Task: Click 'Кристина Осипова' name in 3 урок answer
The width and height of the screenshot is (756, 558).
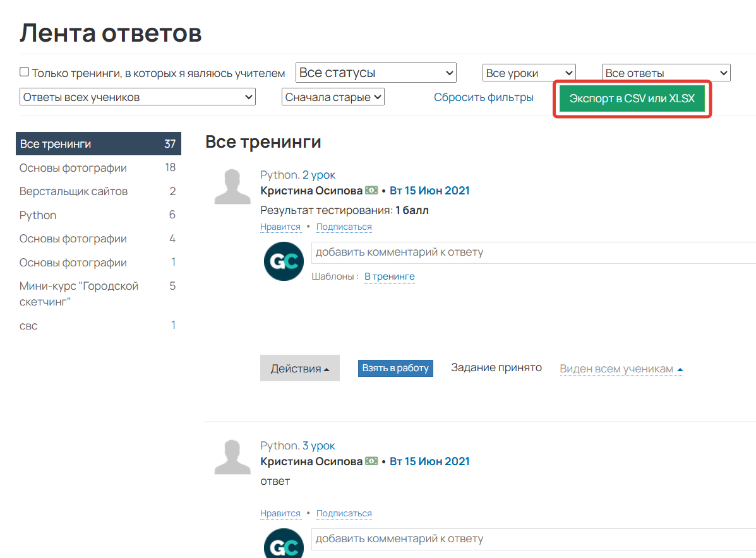Action: [x=311, y=461]
